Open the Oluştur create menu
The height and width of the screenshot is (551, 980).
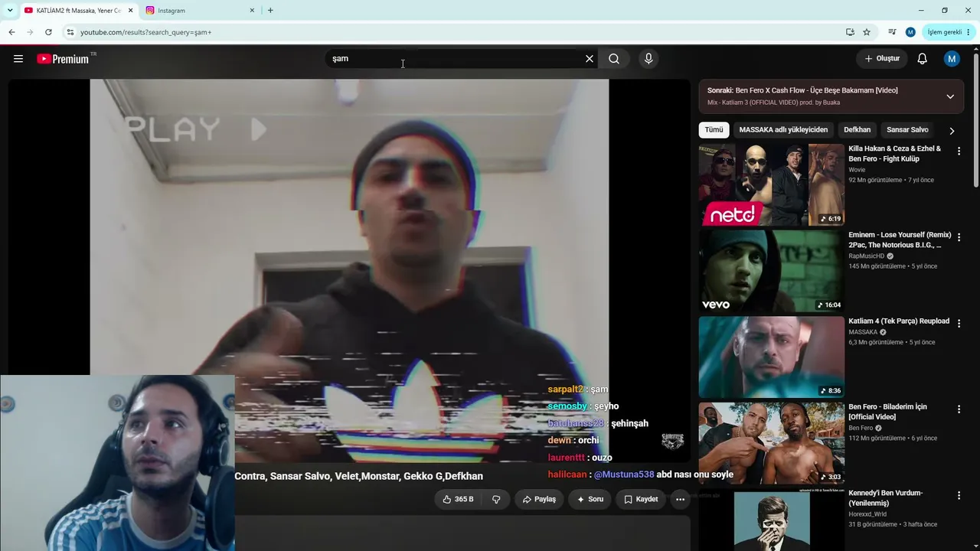882,59
